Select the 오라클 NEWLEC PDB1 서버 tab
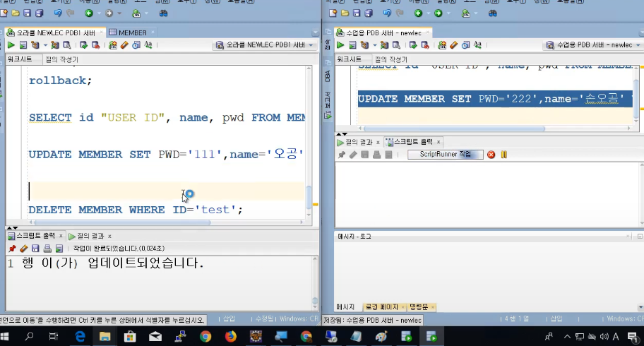Screen dimensions: 644x346 pyautogui.click(x=56, y=32)
